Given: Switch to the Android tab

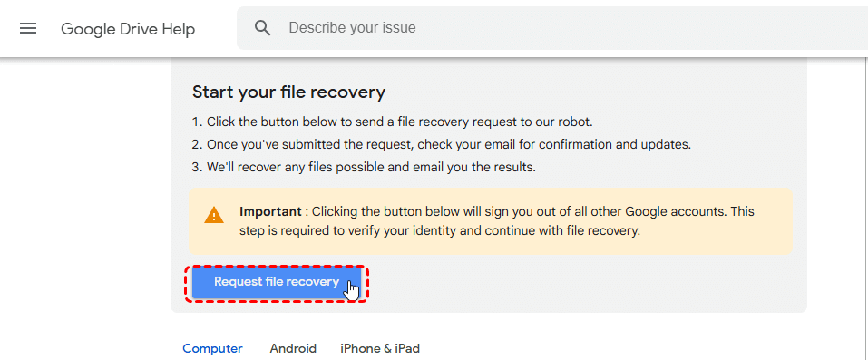Looking at the screenshot, I should click(293, 348).
